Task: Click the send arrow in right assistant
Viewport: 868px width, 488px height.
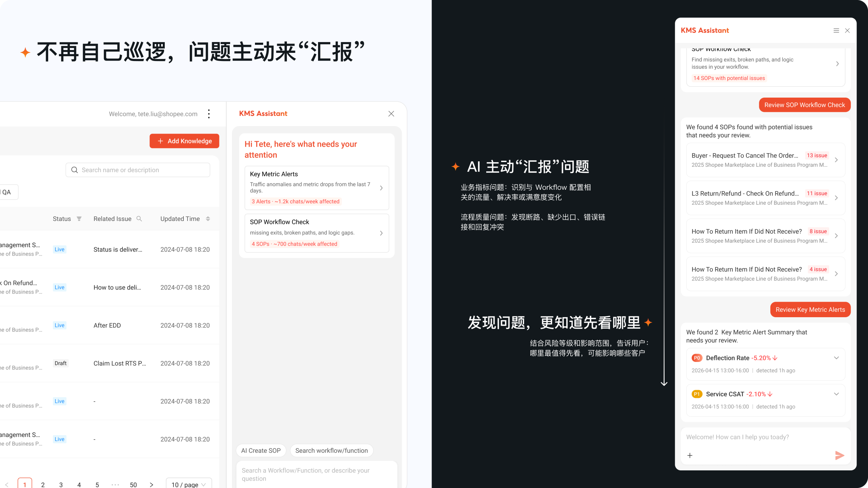Action: pos(840,455)
